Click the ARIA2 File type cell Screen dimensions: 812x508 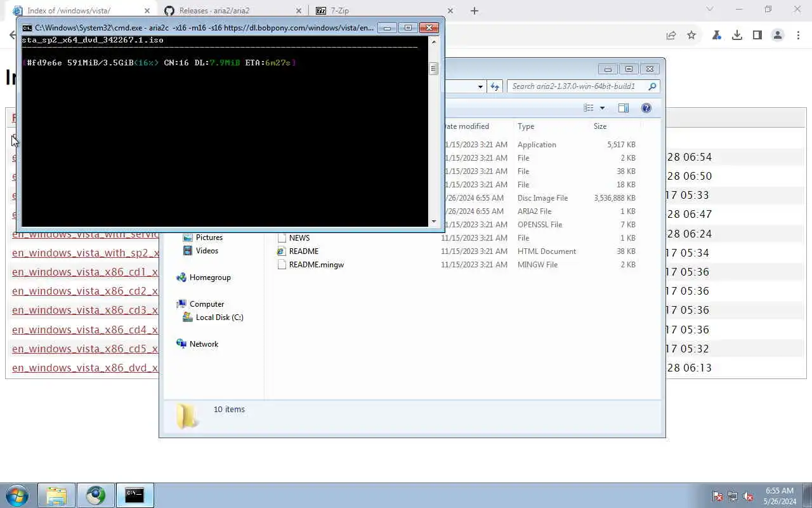tap(534, 211)
